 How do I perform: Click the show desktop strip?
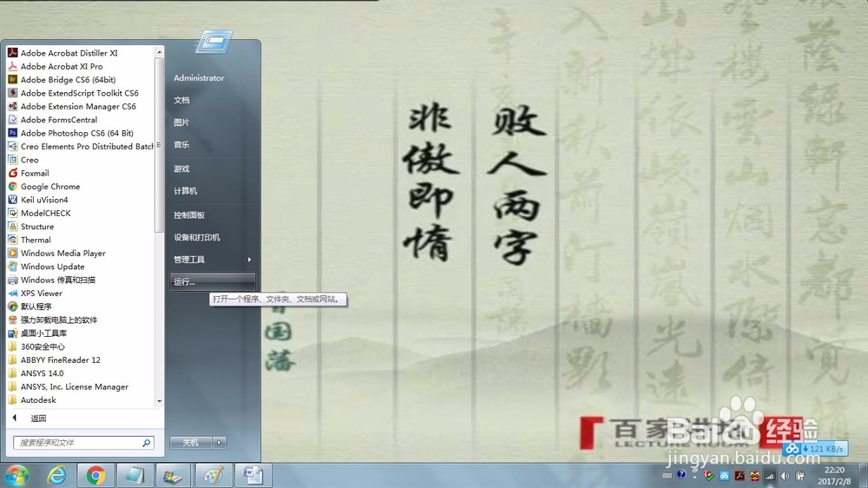click(864, 475)
